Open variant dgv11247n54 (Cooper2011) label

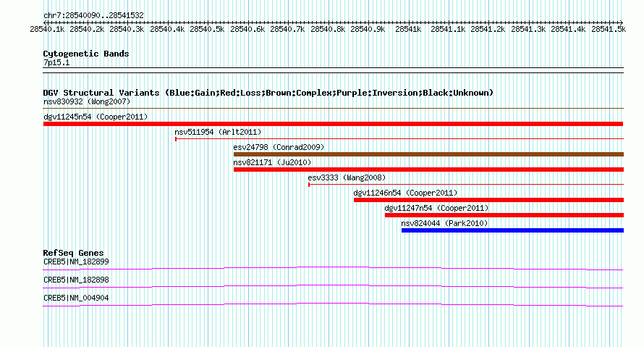(x=436, y=208)
